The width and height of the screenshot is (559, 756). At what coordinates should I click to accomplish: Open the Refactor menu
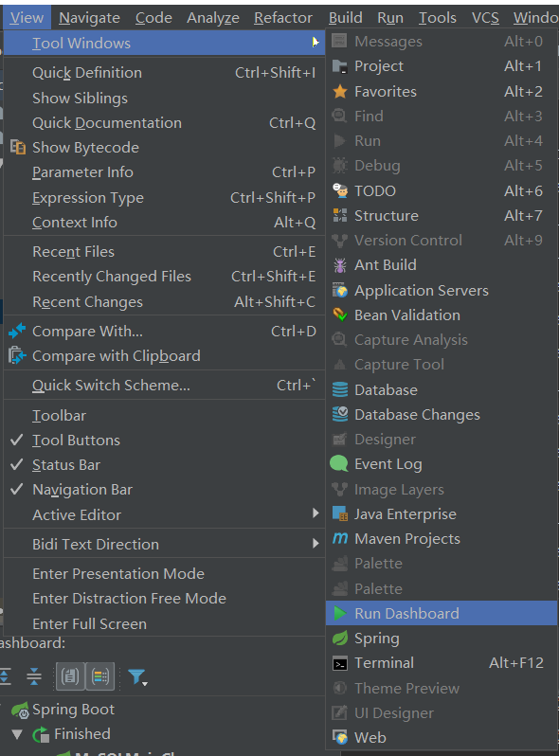(x=283, y=18)
